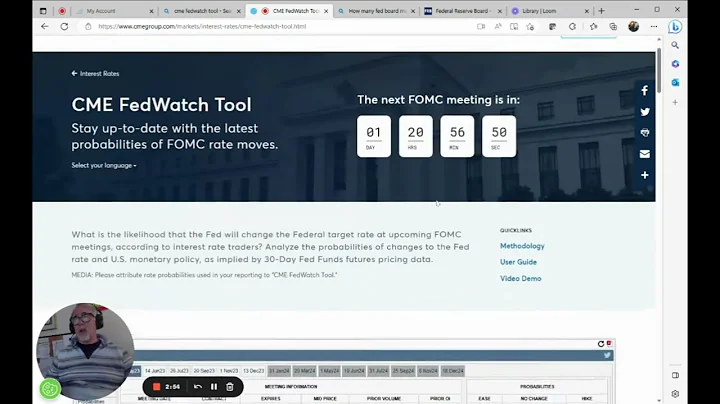Open the immersive reader icon
Viewport: 720px width, 404px height.
pos(514,27)
